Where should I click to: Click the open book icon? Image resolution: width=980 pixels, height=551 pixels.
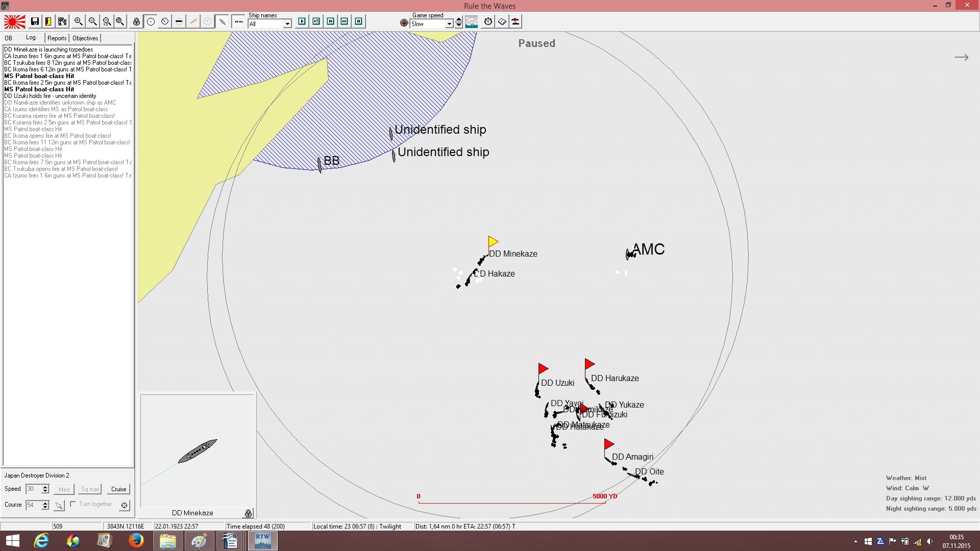tap(502, 21)
